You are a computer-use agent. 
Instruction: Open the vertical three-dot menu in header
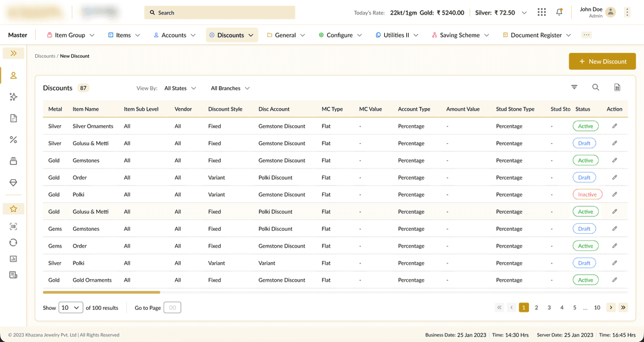pos(627,13)
